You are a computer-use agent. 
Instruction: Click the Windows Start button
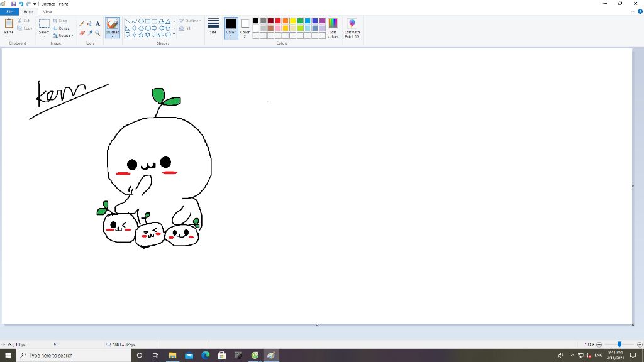[x=8, y=356]
